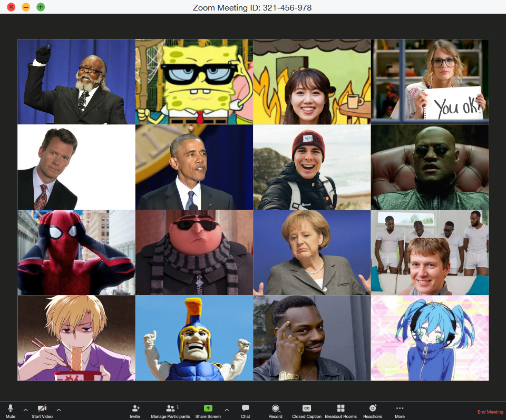The height and width of the screenshot is (420, 506).
Task: Select the SpongeBob with glasses video tile
Action: tap(194, 82)
